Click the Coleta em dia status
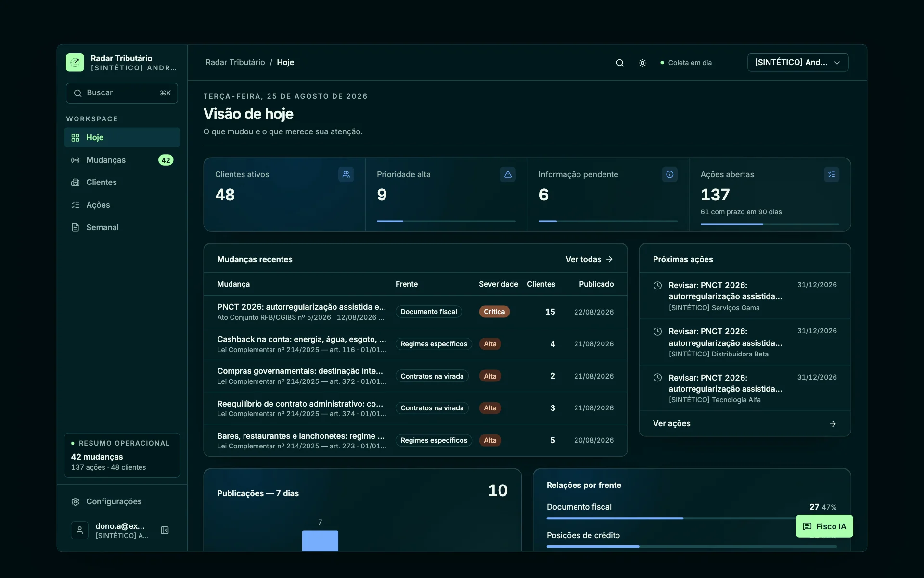Screen dimensions: 924x578 pos(686,63)
